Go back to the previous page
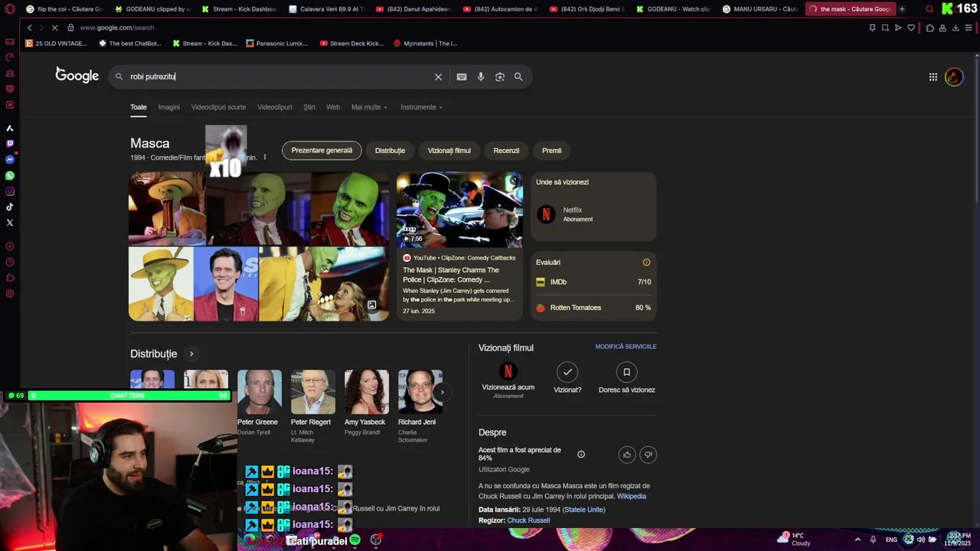 pyautogui.click(x=29, y=28)
